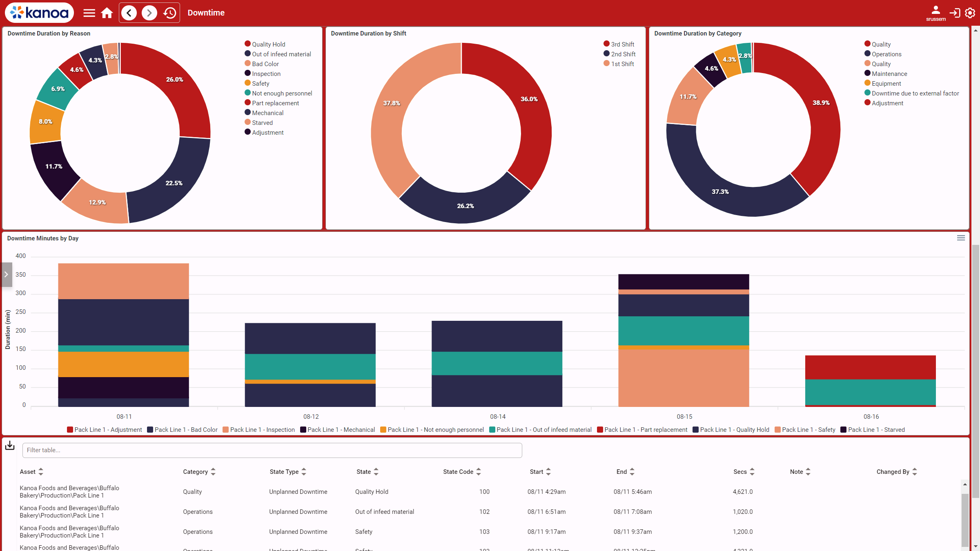This screenshot has width=980, height=551.
Task: Open Downtime Minutes chart menu
Action: [961, 238]
